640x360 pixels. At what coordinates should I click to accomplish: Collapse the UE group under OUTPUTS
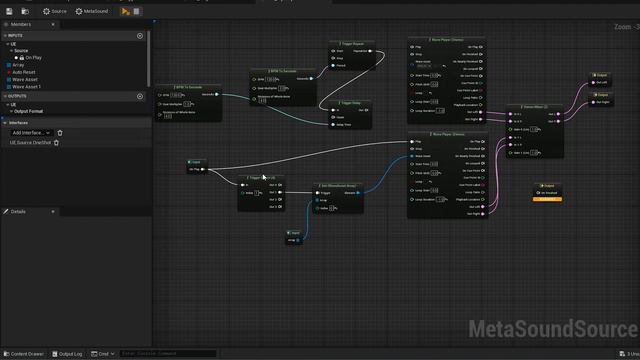point(8,104)
